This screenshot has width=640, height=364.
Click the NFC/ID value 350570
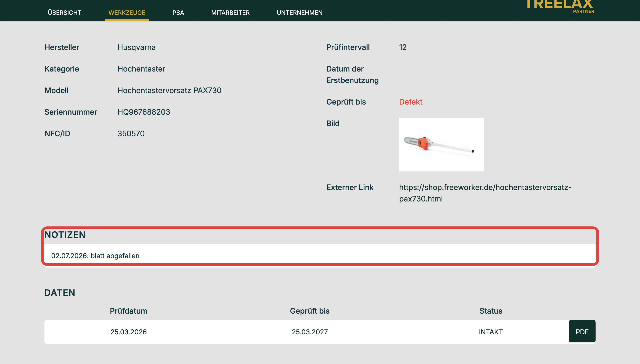[x=131, y=134]
